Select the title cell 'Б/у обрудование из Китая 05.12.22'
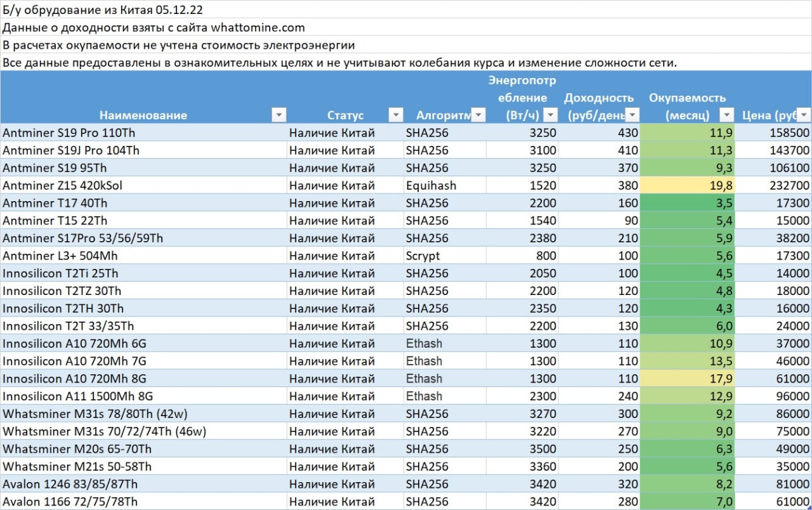Viewport: 812px width, 510px height. [x=406, y=11]
